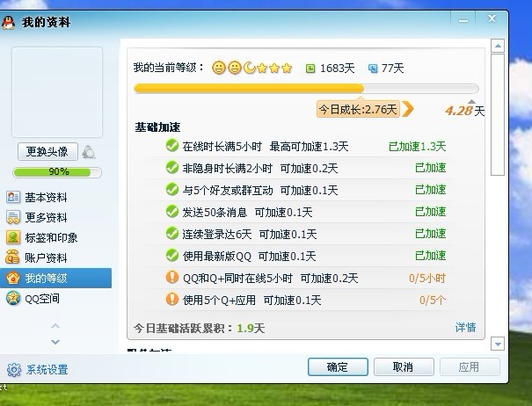The width and height of the screenshot is (532, 406).
Task: Click the sidebar up chevron
Action: point(55,326)
